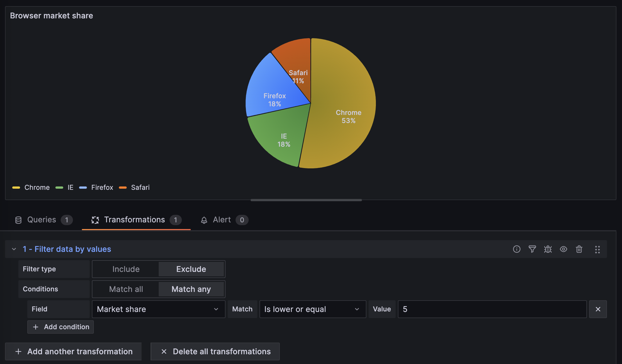This screenshot has width=622, height=364.
Task: Toggle transformation visibility with the eye icon
Action: 564,249
